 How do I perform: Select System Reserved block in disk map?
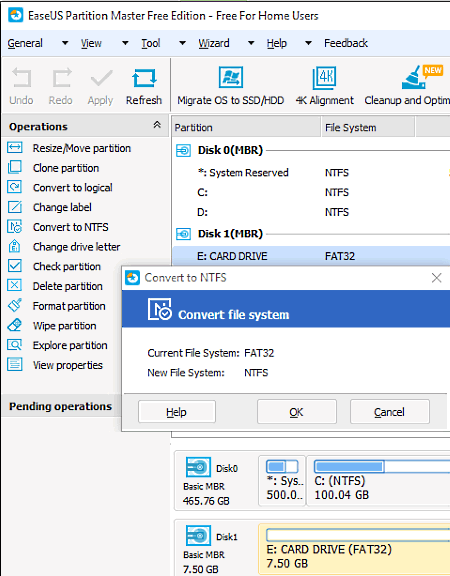pyautogui.click(x=282, y=480)
